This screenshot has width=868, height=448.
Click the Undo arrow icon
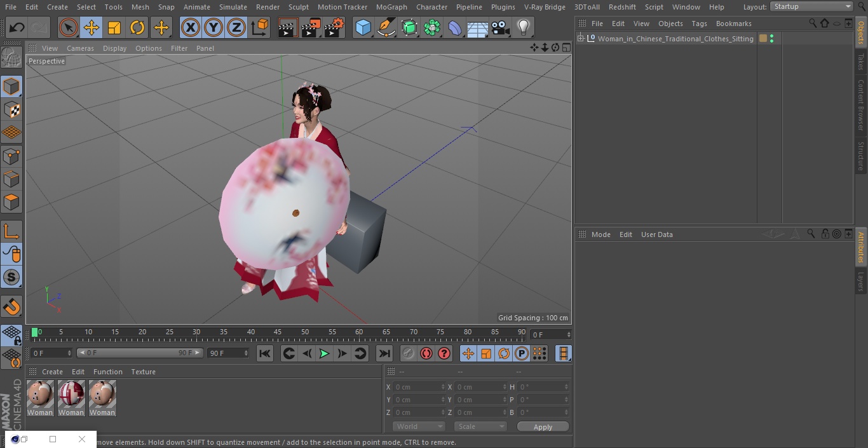click(x=17, y=27)
